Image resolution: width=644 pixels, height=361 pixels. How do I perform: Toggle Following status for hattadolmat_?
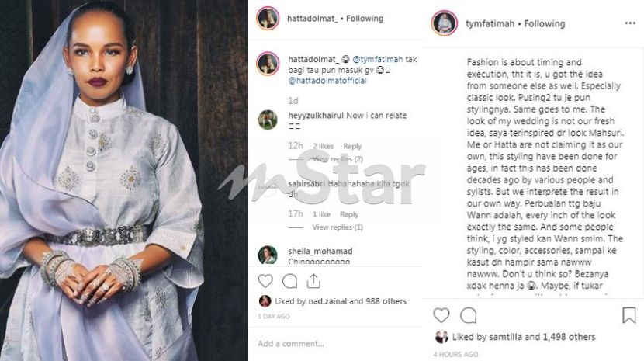click(x=365, y=18)
